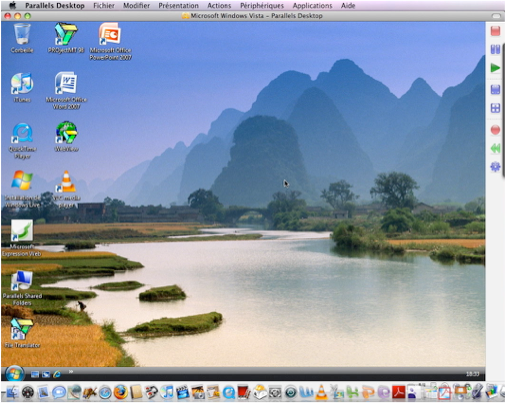Open the Parallels Shared Folders icon
The image size is (506, 403).
coord(22,288)
